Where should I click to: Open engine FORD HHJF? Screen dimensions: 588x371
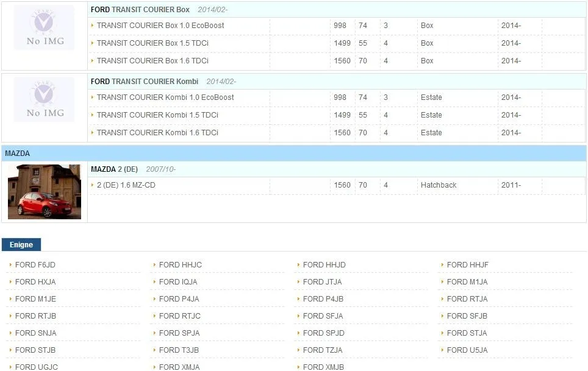pos(468,264)
